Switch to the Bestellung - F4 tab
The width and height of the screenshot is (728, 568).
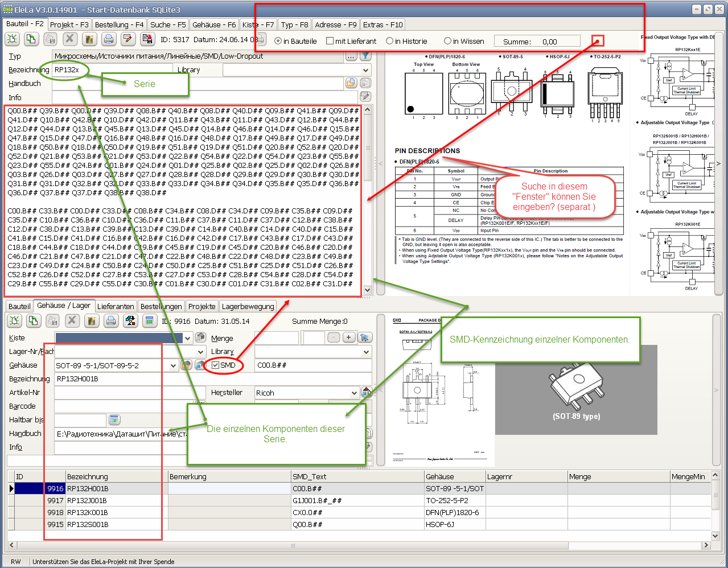(x=119, y=24)
